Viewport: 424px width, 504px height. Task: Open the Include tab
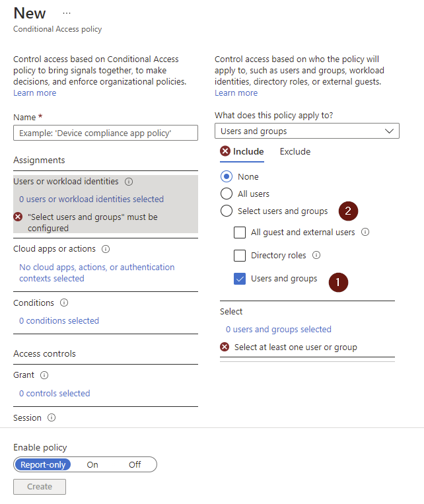242,151
